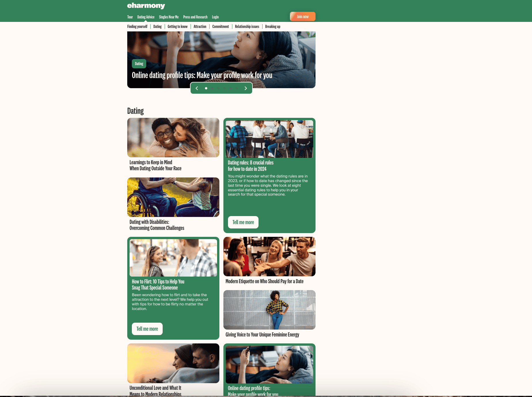Viewport: 532px width, 397px height.
Task: Go to Singles Near Me
Action: point(169,17)
